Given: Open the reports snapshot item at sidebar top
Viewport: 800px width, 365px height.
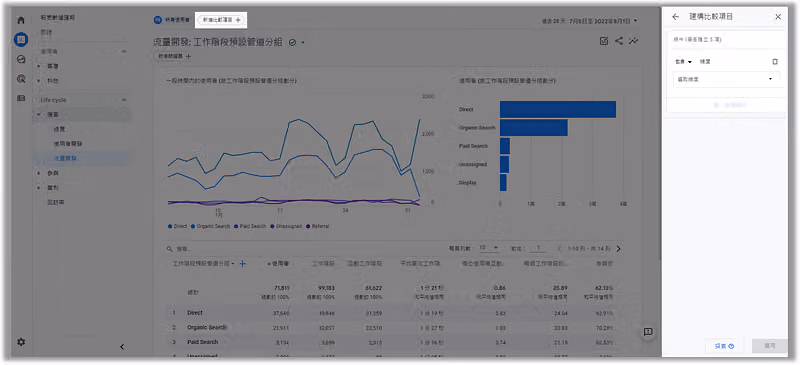Looking at the screenshot, I should pyautogui.click(x=58, y=18).
